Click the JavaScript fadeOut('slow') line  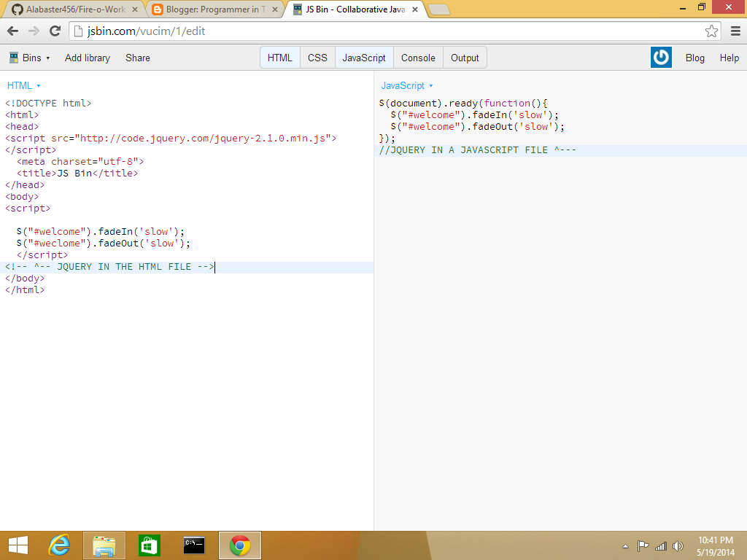477,127
